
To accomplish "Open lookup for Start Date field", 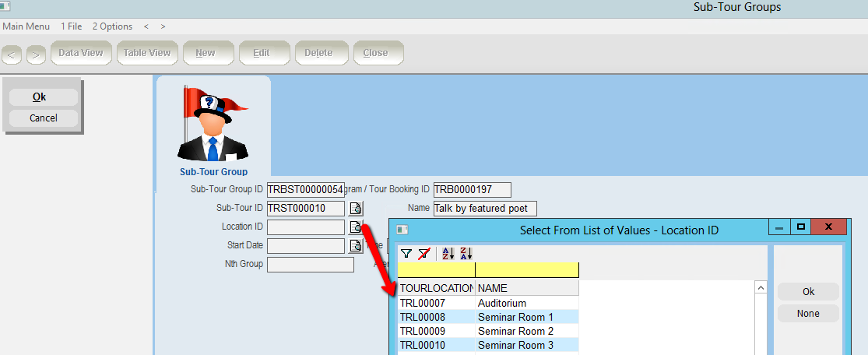I will (x=356, y=246).
